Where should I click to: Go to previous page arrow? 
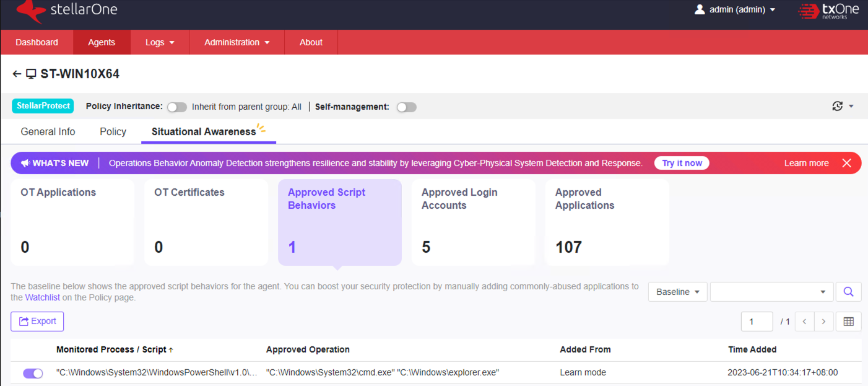[x=804, y=322]
